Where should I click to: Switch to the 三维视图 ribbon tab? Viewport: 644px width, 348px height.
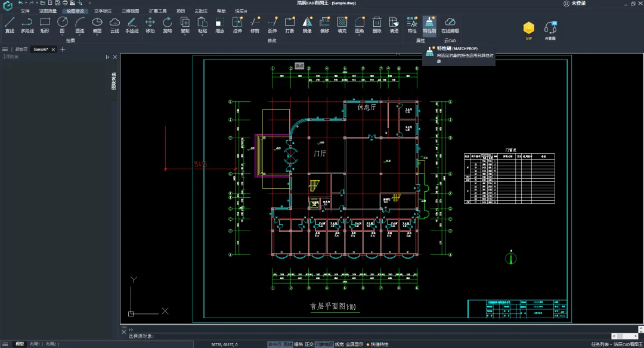point(130,11)
